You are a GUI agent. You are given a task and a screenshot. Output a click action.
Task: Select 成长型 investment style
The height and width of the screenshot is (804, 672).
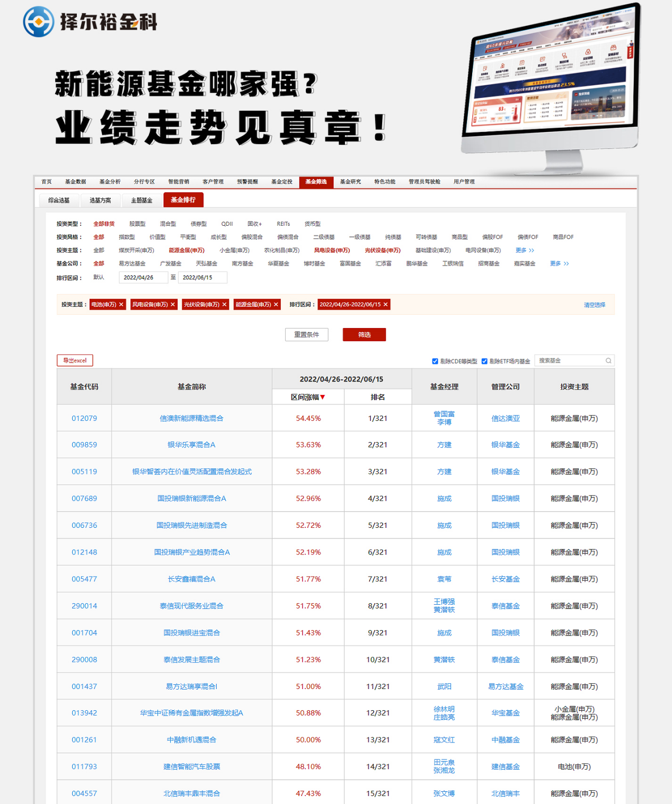click(219, 237)
